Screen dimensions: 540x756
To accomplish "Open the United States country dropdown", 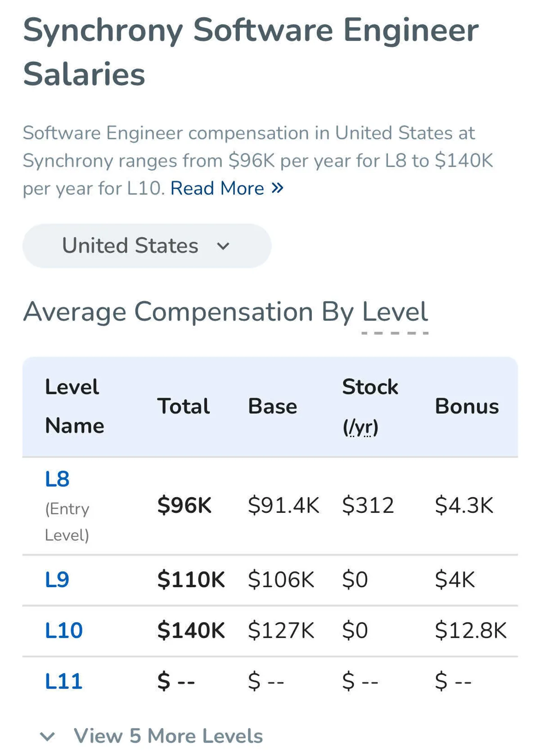I will point(147,246).
